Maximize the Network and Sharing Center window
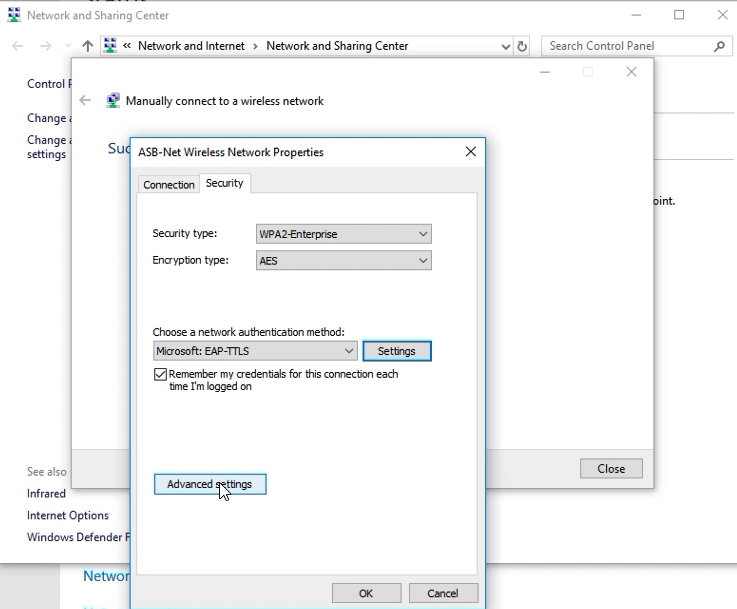The width and height of the screenshot is (737, 609). 679,15
